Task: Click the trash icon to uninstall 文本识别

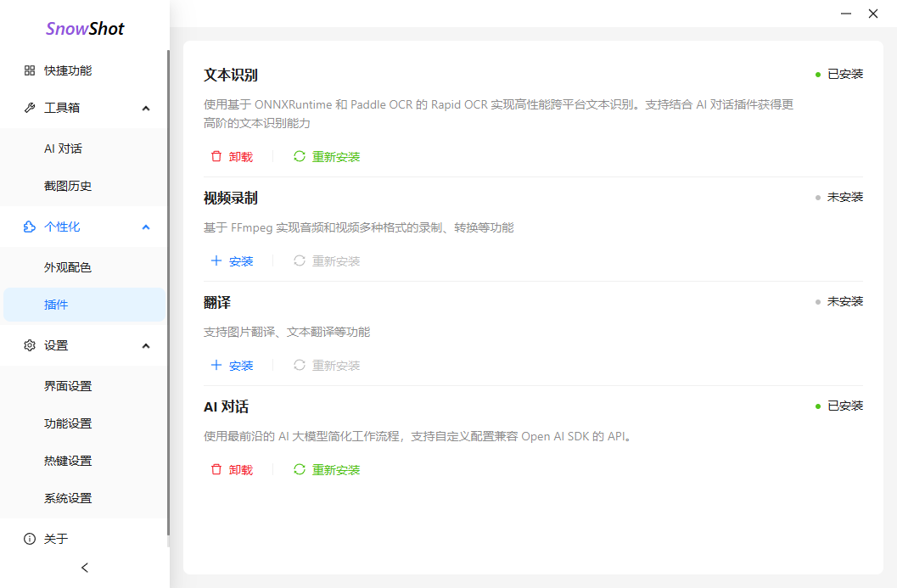Action: pos(216,157)
